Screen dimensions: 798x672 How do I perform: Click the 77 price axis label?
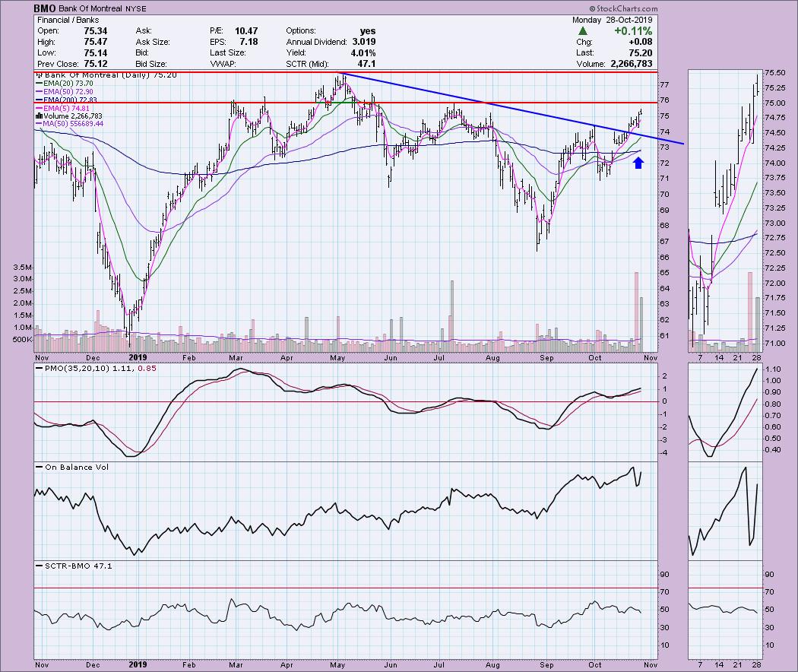(x=663, y=84)
